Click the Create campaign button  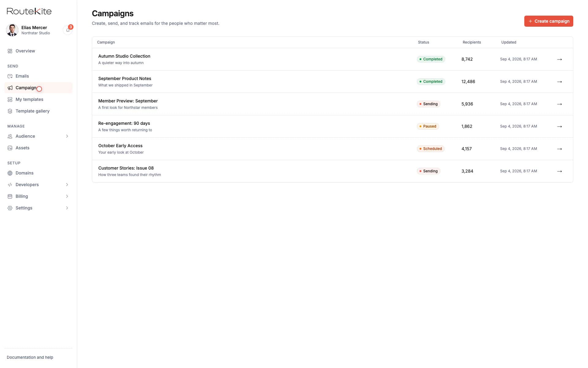(x=548, y=21)
